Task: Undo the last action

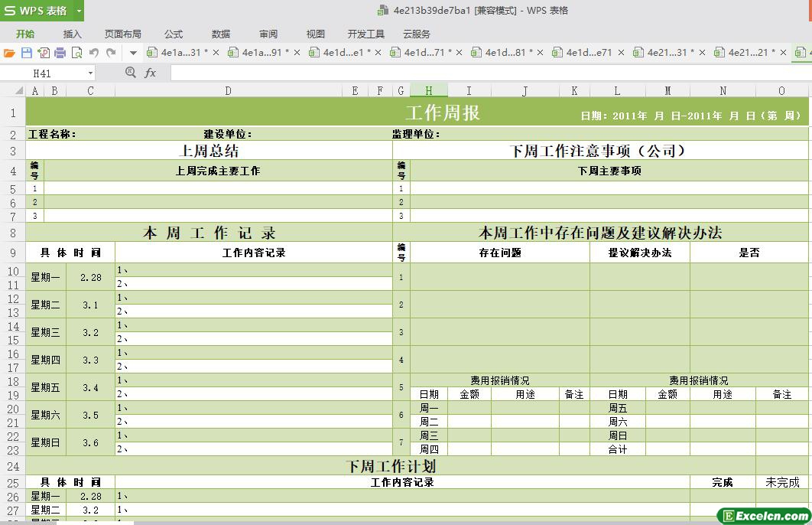Action: click(x=94, y=53)
